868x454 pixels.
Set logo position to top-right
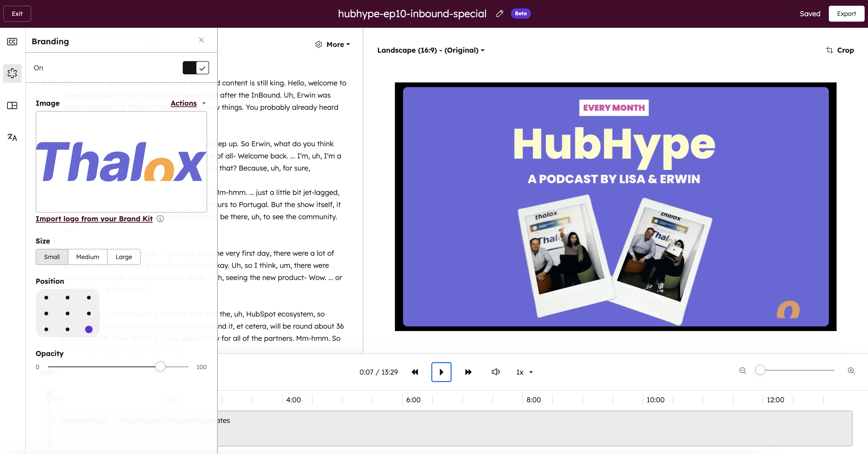[x=89, y=298]
